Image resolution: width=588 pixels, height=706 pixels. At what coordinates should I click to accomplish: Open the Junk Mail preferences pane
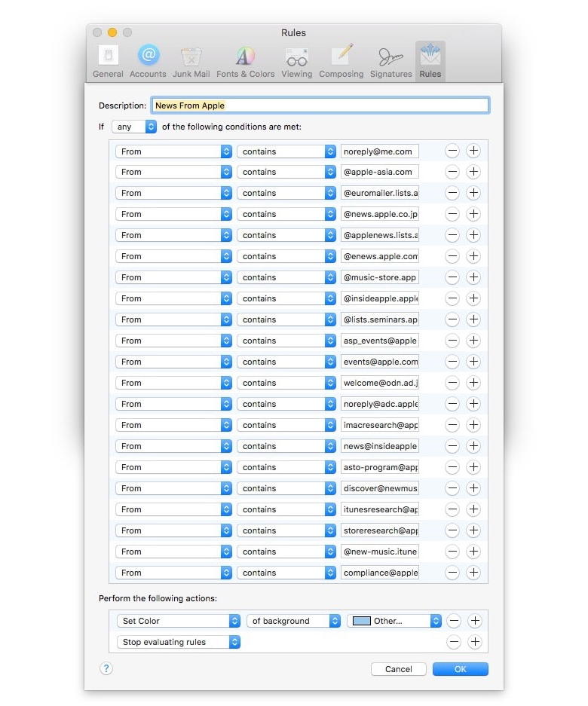point(191,61)
